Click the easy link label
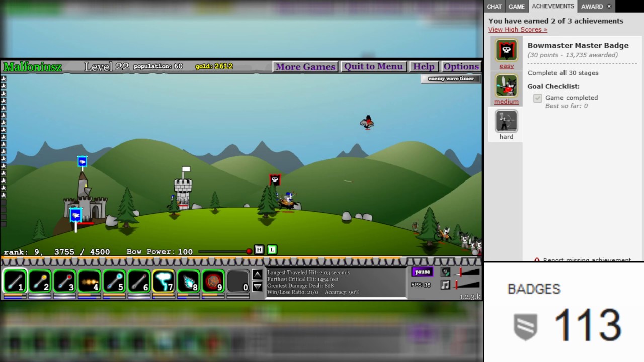The width and height of the screenshot is (644, 362). tap(506, 66)
